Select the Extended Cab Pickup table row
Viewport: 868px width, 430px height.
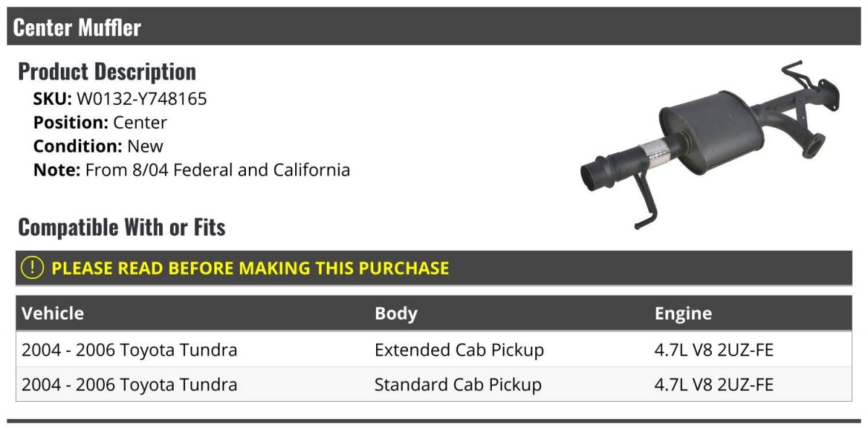coord(434,350)
